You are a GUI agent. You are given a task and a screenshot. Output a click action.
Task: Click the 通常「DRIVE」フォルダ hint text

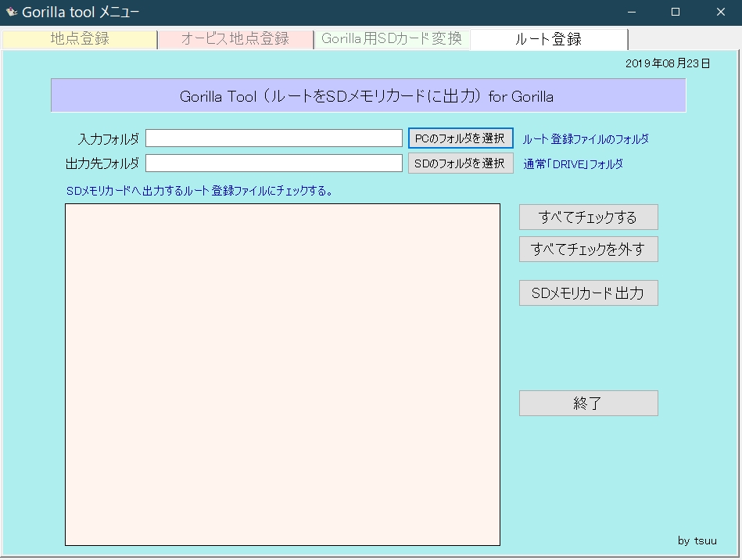point(573,164)
